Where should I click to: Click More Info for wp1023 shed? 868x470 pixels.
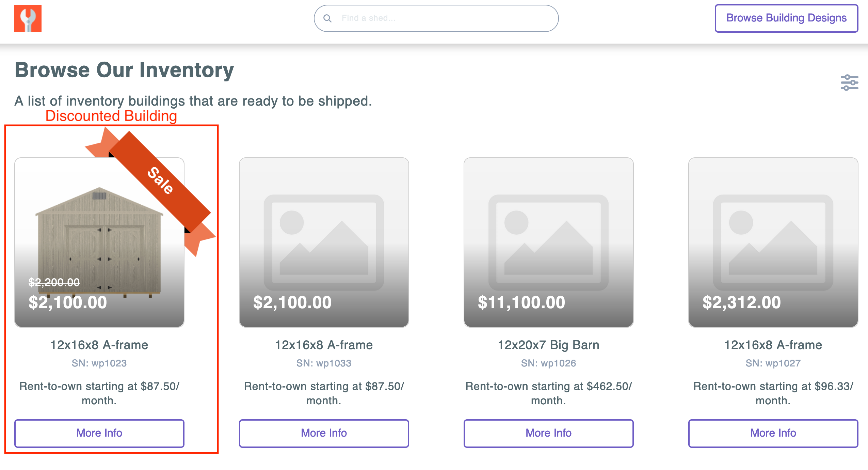click(x=99, y=433)
